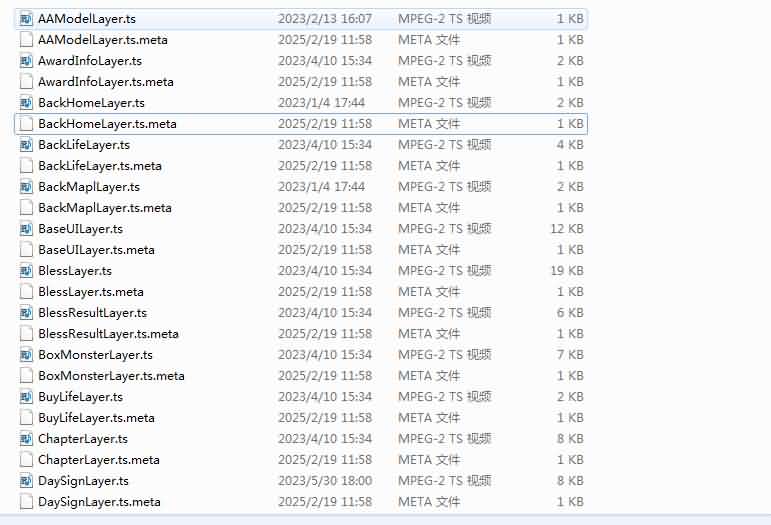Click the blank icon of AAModelLayer.ts.meta

pyautogui.click(x=27, y=40)
